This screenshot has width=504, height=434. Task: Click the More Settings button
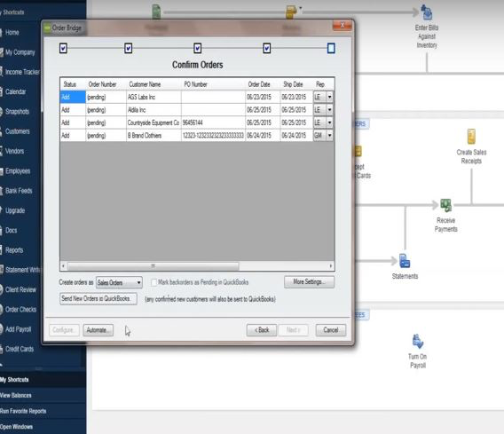pyautogui.click(x=309, y=282)
